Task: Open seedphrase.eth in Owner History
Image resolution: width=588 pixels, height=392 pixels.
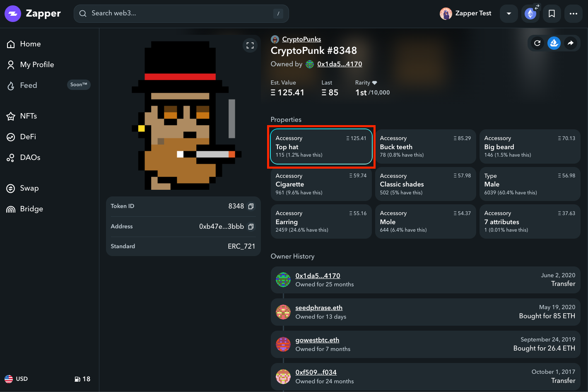Action: pyautogui.click(x=319, y=308)
